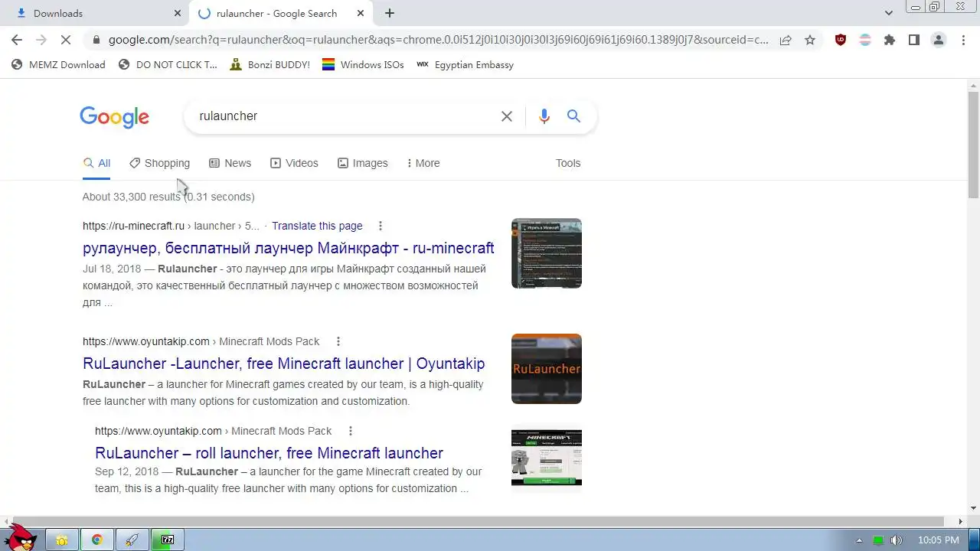
Task: Open the Chrome profile avatar
Action: click(x=939, y=40)
